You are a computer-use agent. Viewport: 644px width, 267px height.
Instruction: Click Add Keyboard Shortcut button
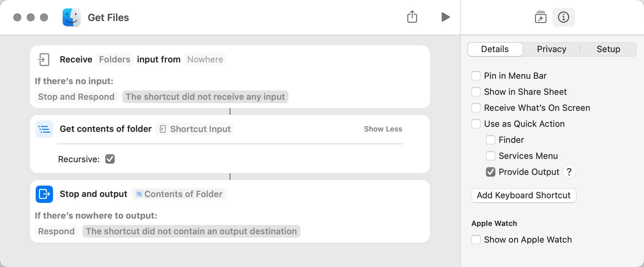pos(524,195)
